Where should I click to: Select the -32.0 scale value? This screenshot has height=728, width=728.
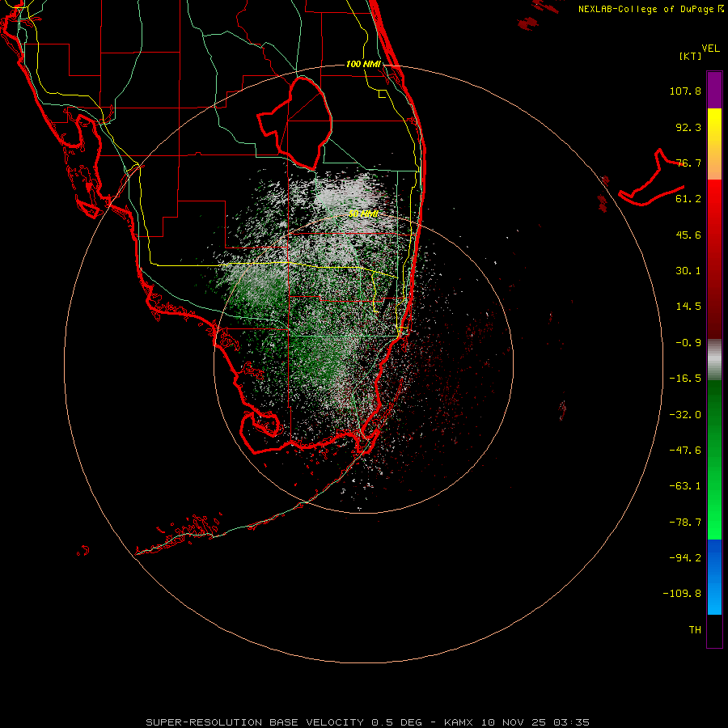coord(685,415)
